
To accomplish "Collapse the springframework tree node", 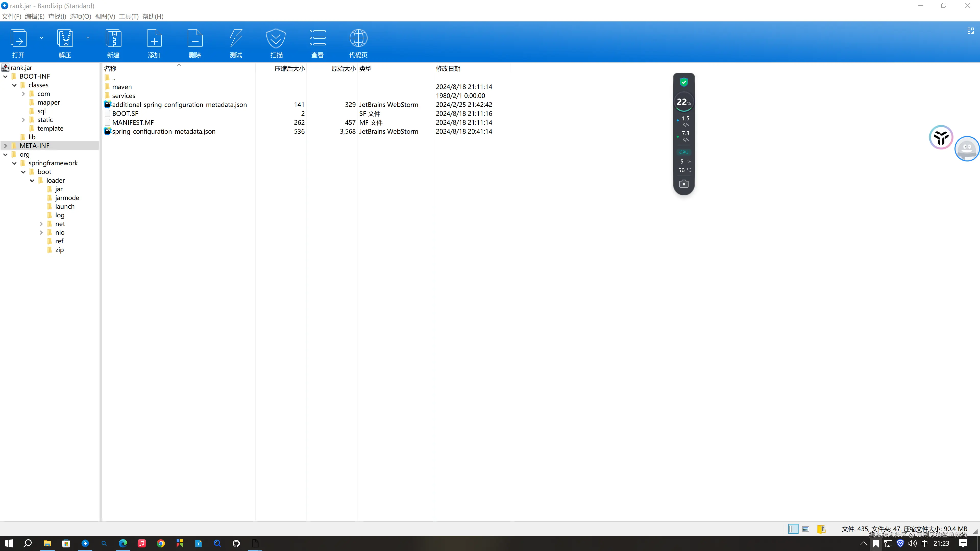I will [x=15, y=163].
